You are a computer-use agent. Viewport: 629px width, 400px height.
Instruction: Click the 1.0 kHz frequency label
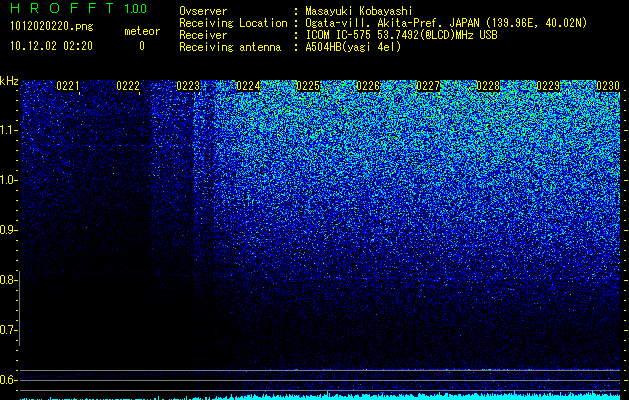tap(7, 180)
